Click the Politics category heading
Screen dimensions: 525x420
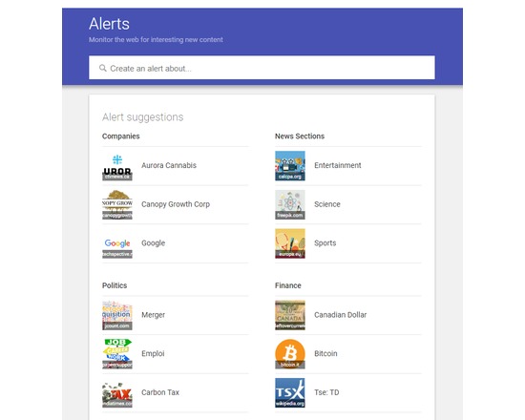tap(115, 285)
